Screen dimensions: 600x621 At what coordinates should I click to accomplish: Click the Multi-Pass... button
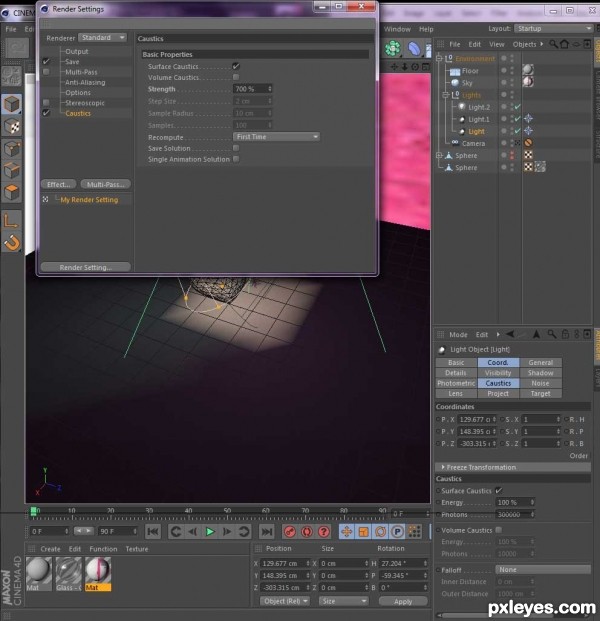[x=105, y=184]
